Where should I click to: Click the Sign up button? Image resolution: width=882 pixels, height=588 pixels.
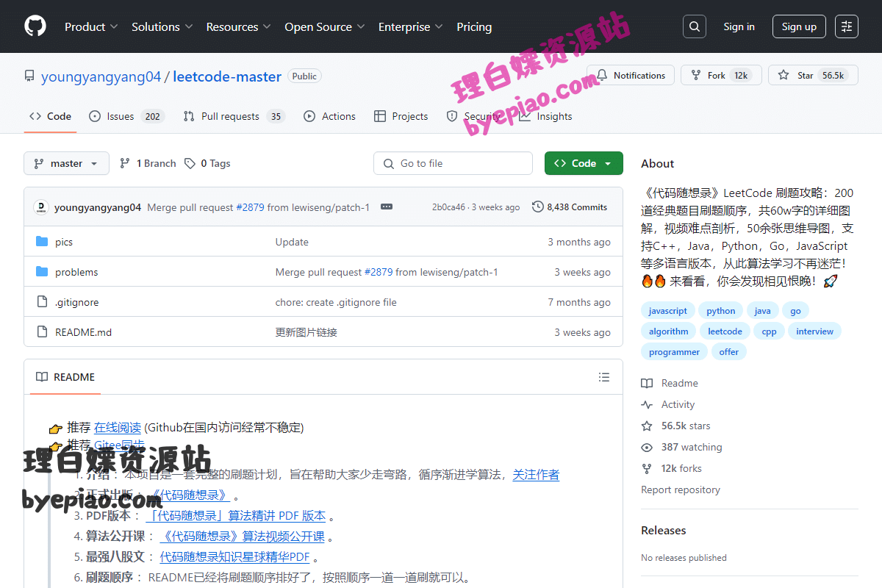point(799,26)
